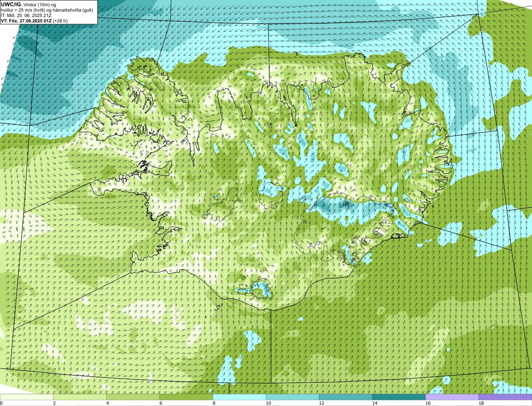Click the light green 2–4 m/s legend swatch
This screenshot has width=532, height=406.
coord(80,397)
